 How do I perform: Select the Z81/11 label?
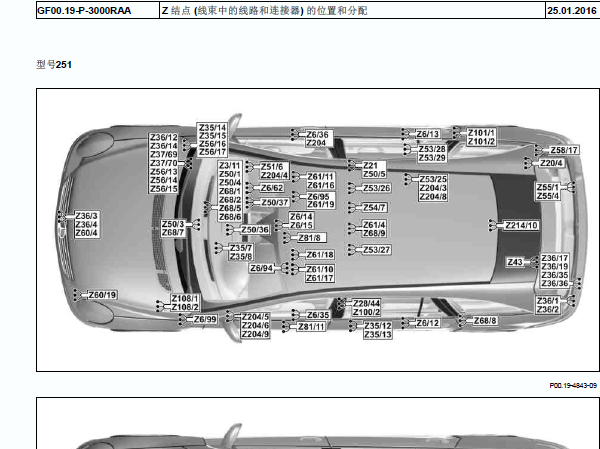(x=311, y=327)
